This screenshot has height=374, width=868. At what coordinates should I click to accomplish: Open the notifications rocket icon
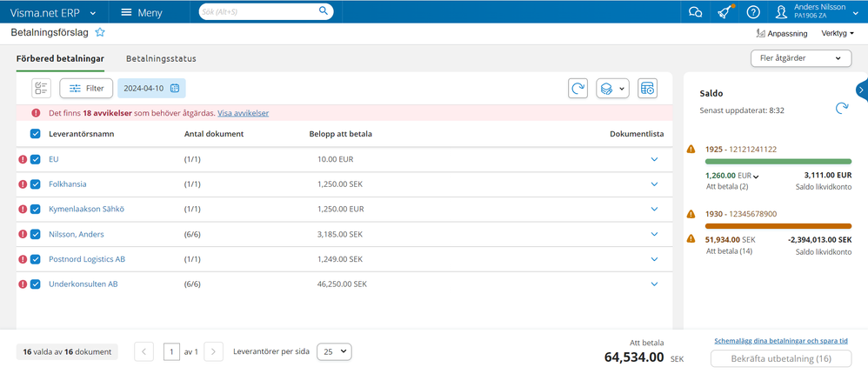pos(724,11)
